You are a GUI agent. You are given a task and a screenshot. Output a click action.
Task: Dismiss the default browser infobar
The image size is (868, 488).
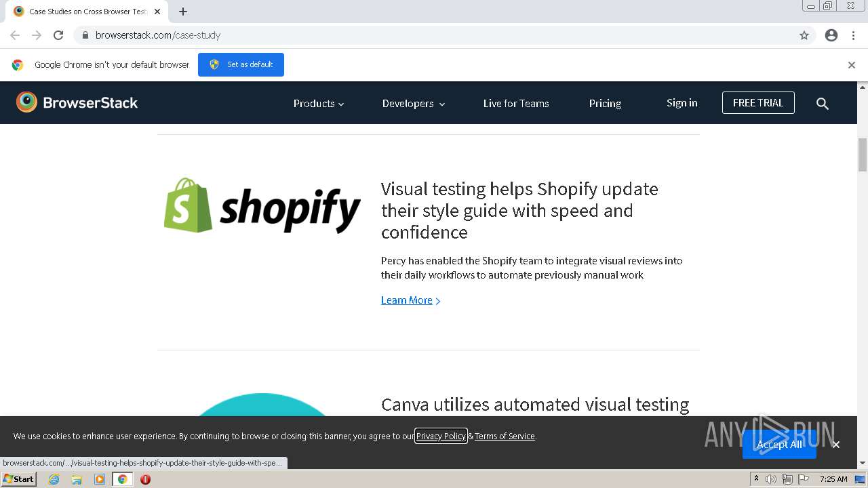point(852,65)
